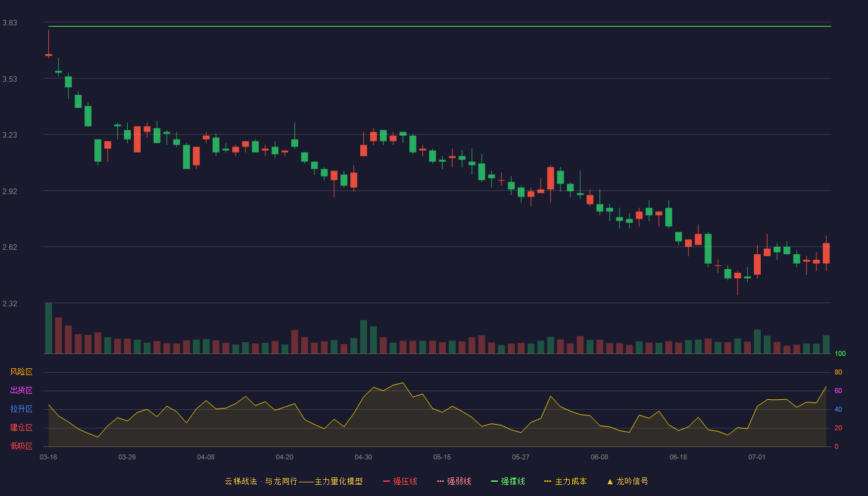This screenshot has height=496, width=868.
Task: Click the 2.92 price axis label
Action: coord(9,192)
